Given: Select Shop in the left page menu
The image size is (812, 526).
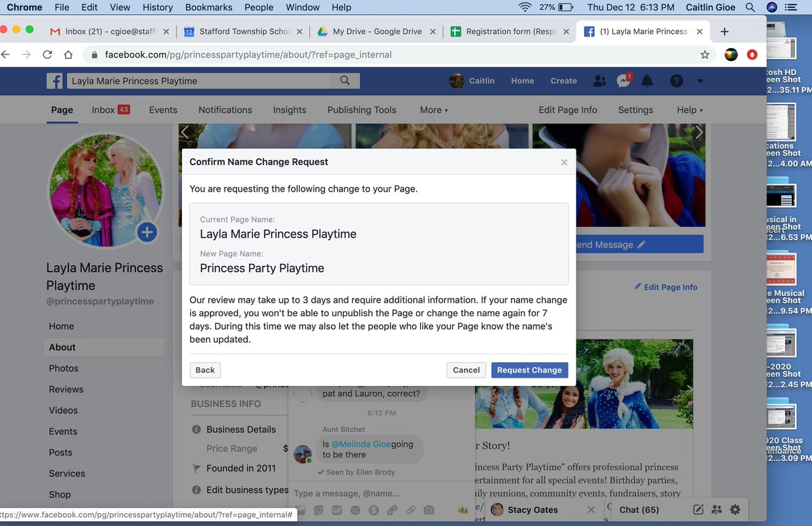Looking at the screenshot, I should [x=60, y=494].
